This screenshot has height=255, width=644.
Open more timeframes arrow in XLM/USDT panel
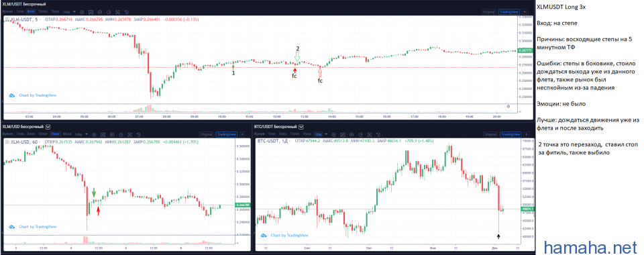pos(74,11)
